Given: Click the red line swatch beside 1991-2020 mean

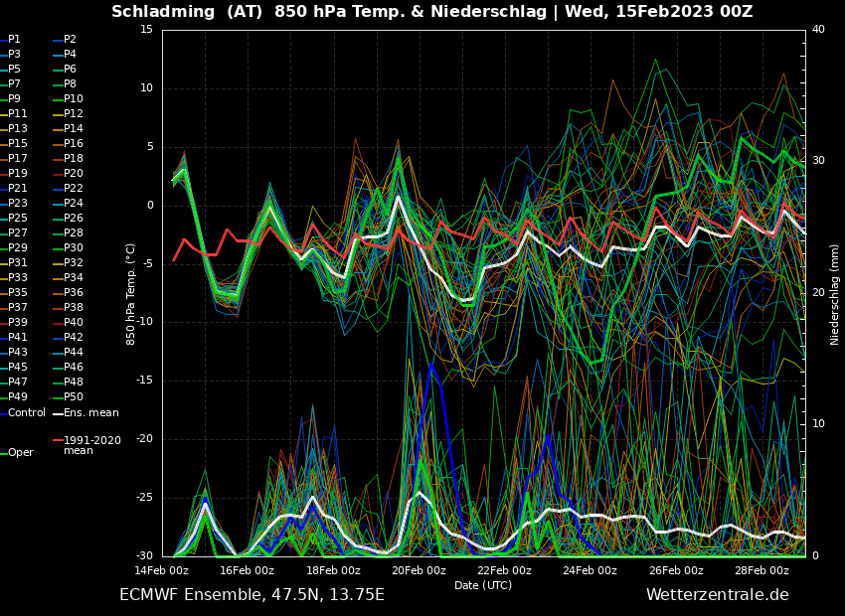Looking at the screenshot, I should 58,440.
